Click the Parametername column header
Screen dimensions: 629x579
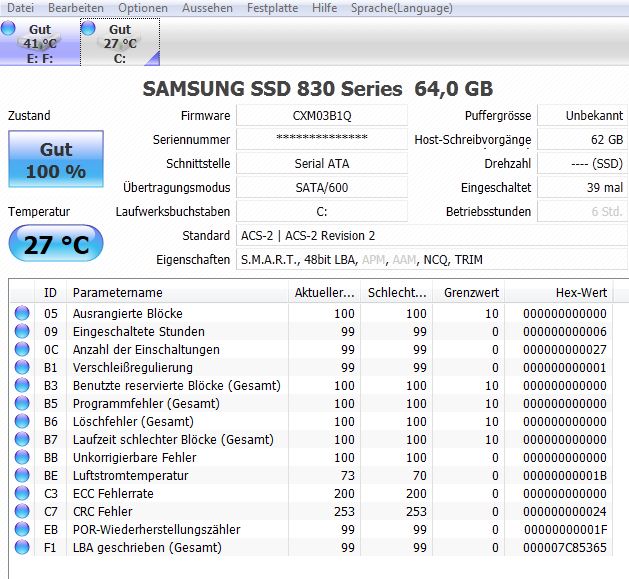pos(177,293)
